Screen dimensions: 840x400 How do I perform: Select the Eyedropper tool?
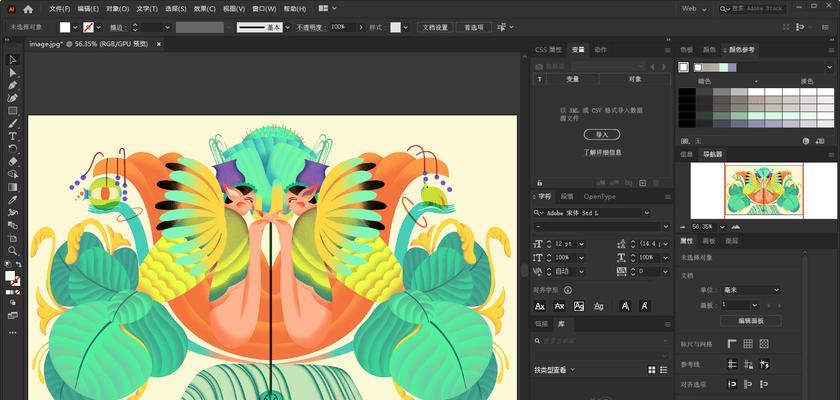coord(13,200)
